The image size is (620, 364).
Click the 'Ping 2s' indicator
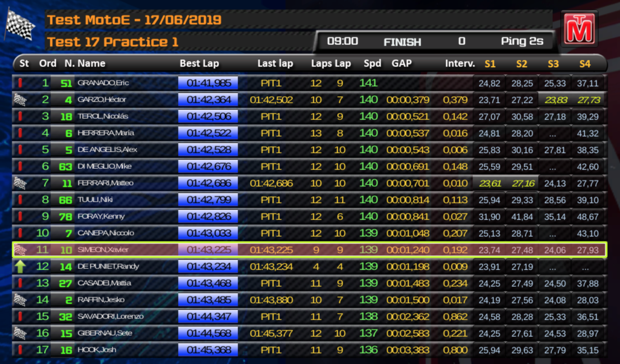click(522, 41)
